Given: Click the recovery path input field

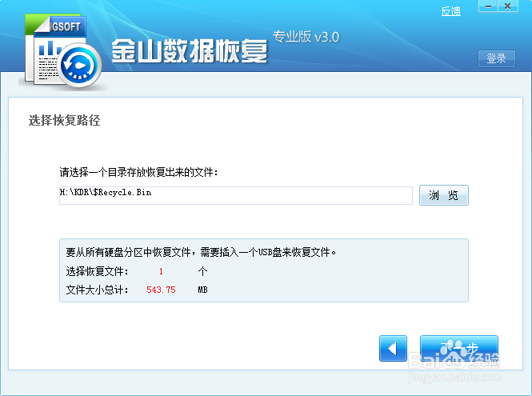Looking at the screenshot, I should pyautogui.click(x=236, y=195).
